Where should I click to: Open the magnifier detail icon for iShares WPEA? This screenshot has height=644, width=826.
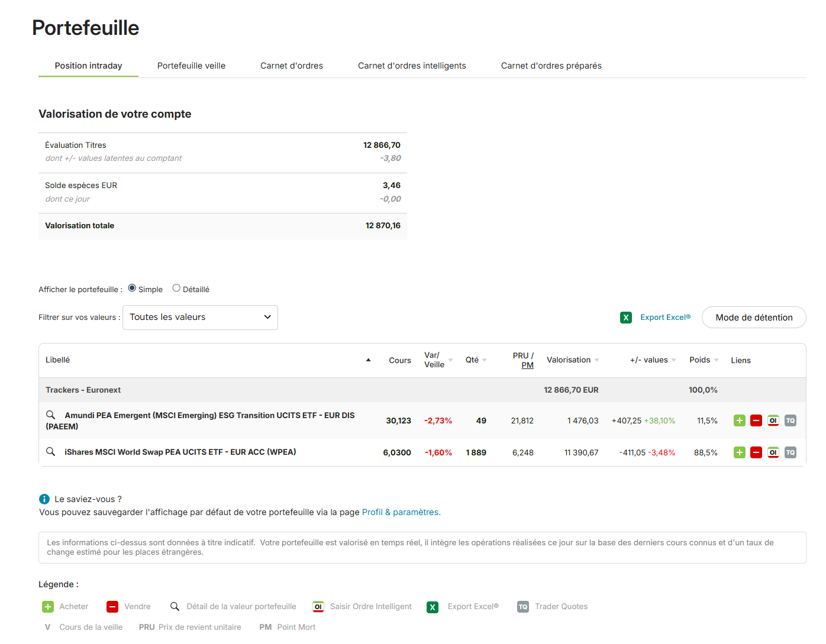51,452
